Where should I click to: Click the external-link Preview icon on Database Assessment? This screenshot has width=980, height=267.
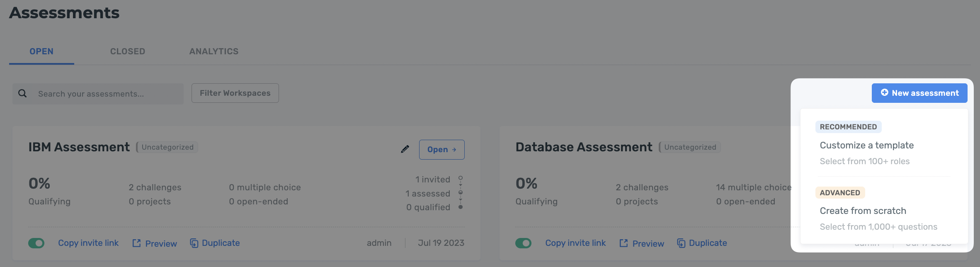[623, 243]
